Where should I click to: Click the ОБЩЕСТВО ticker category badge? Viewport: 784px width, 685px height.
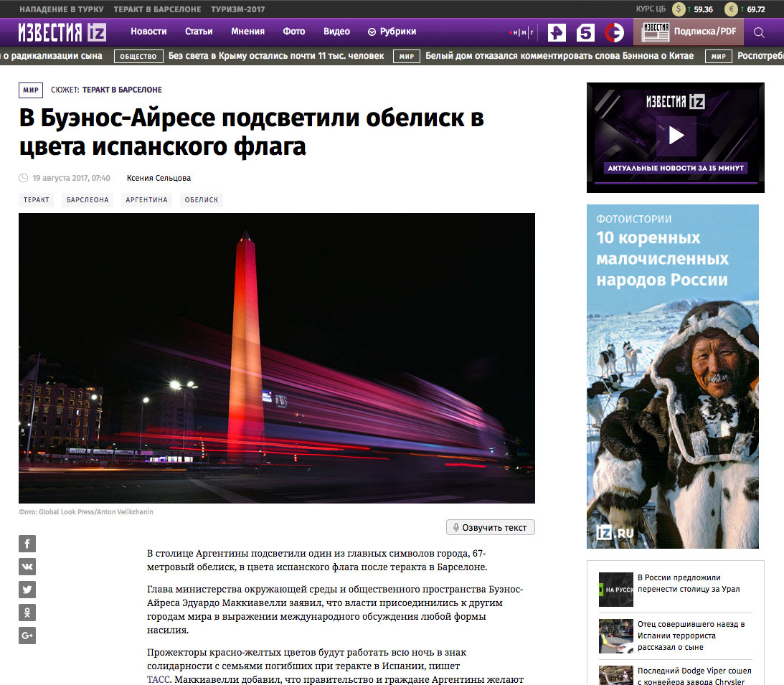(138, 57)
